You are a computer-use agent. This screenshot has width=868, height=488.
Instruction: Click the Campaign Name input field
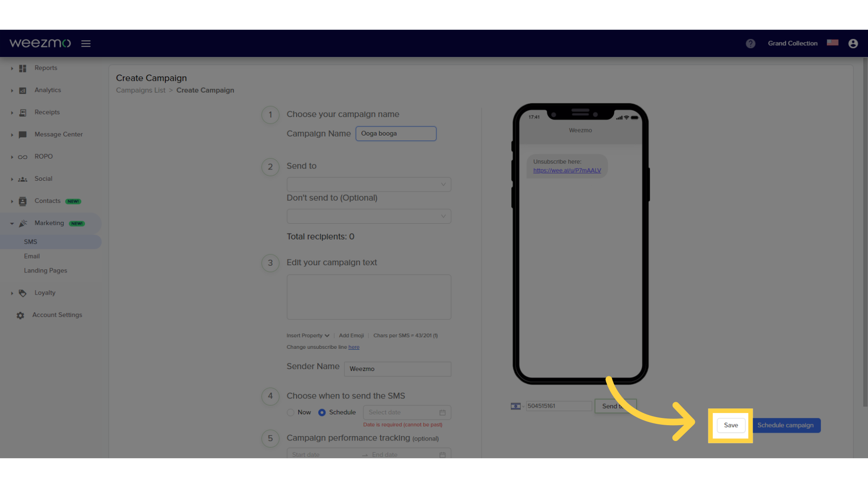396,133
